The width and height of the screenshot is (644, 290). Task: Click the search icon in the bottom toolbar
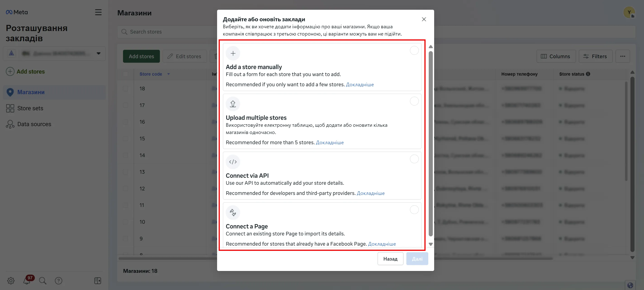(43, 280)
